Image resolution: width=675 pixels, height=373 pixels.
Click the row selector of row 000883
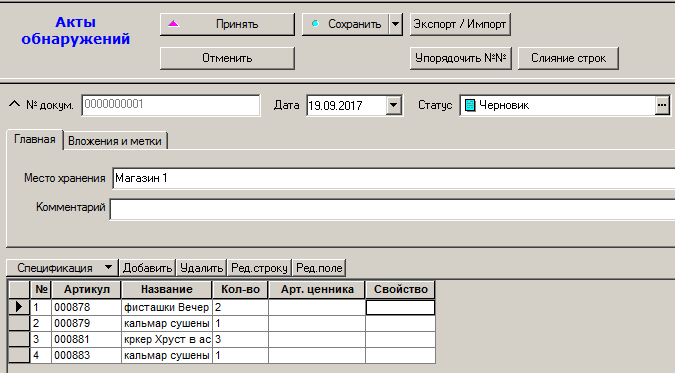tap(19, 355)
